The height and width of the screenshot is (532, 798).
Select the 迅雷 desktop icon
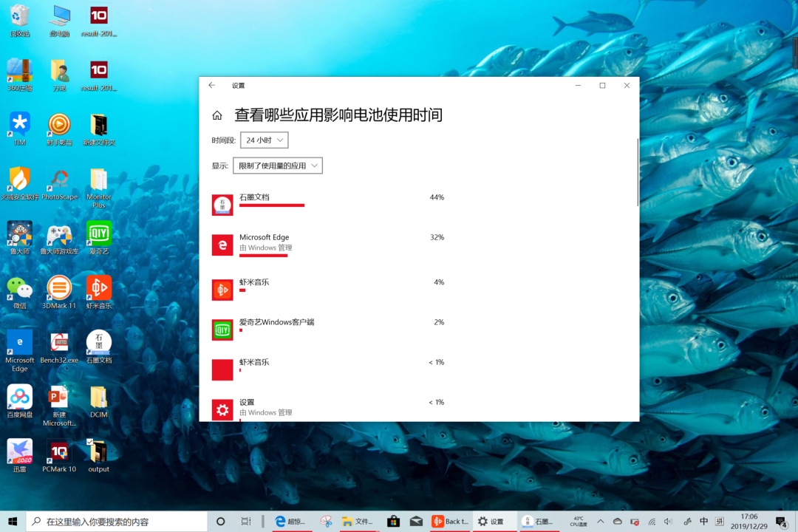coord(19,456)
